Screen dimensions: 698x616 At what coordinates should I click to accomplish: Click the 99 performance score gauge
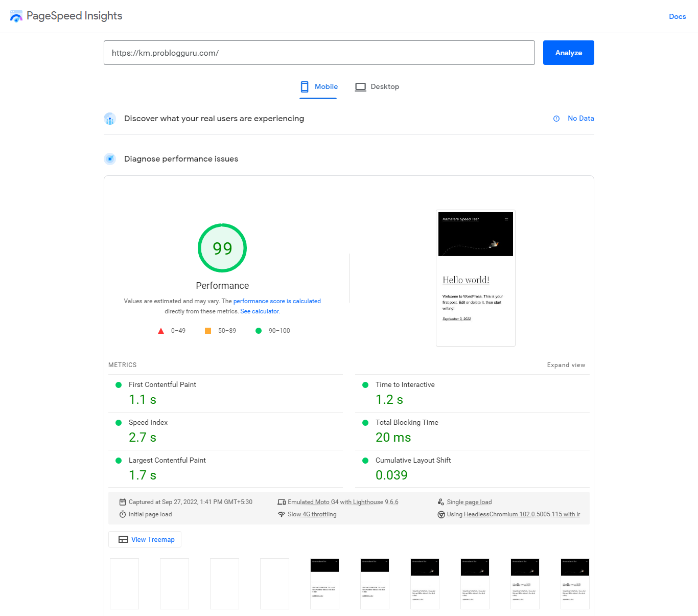222,248
